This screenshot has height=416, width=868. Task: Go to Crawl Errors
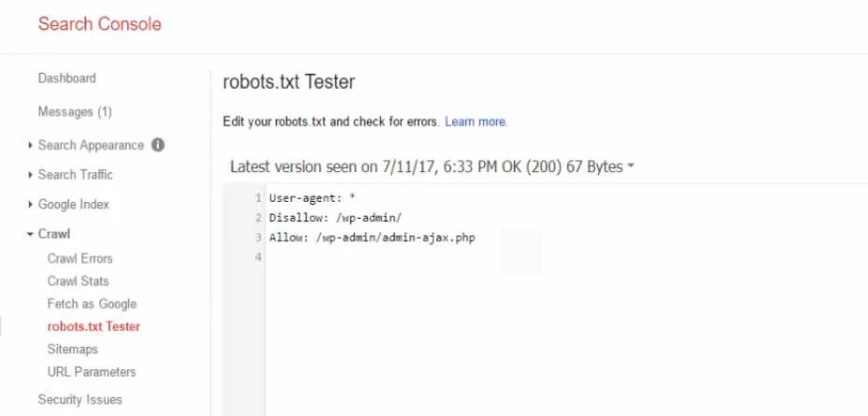point(79,259)
